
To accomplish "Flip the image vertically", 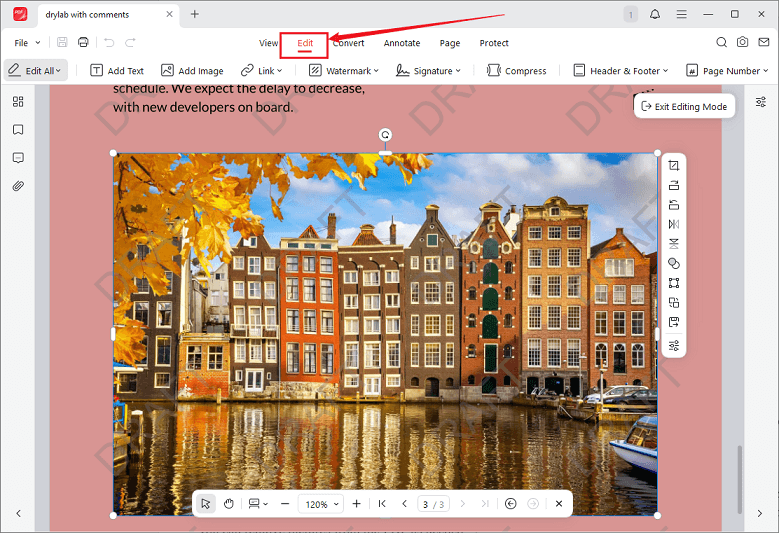I will (674, 244).
